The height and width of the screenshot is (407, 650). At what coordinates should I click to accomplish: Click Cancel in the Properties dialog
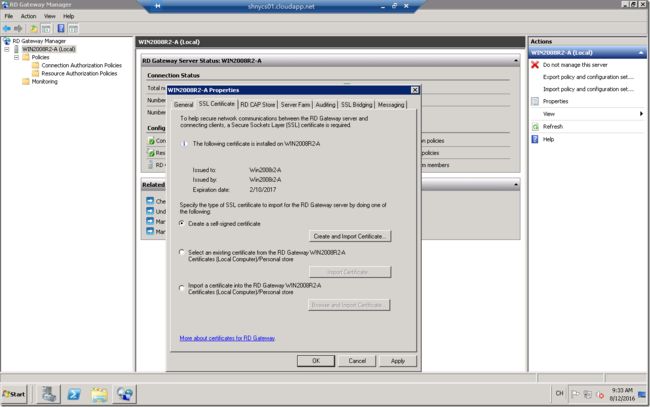(x=357, y=361)
